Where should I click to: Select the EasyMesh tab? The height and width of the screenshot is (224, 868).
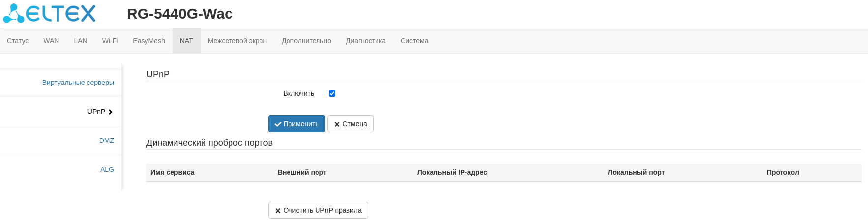pos(148,41)
